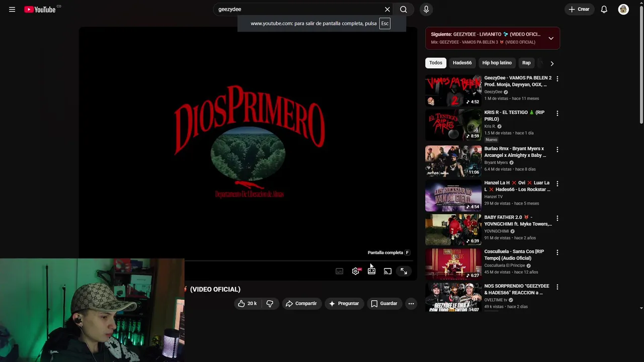Run search with magnifier button
The height and width of the screenshot is (362, 644).
pos(404,10)
